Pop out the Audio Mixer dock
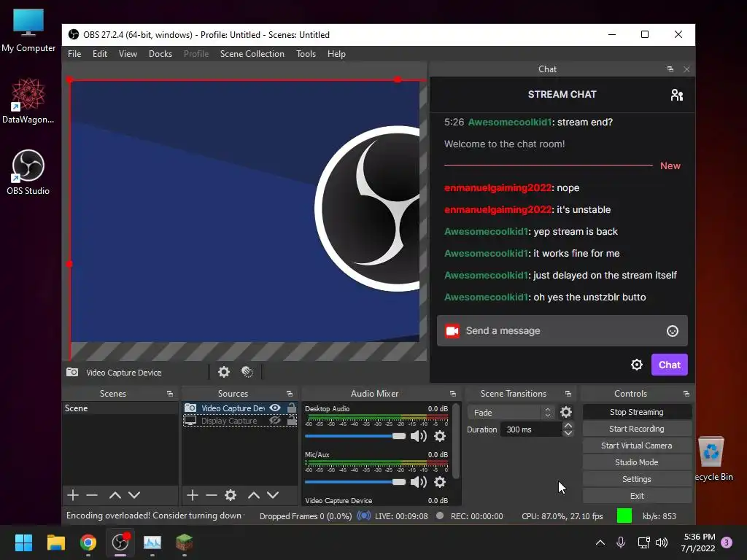 452,394
